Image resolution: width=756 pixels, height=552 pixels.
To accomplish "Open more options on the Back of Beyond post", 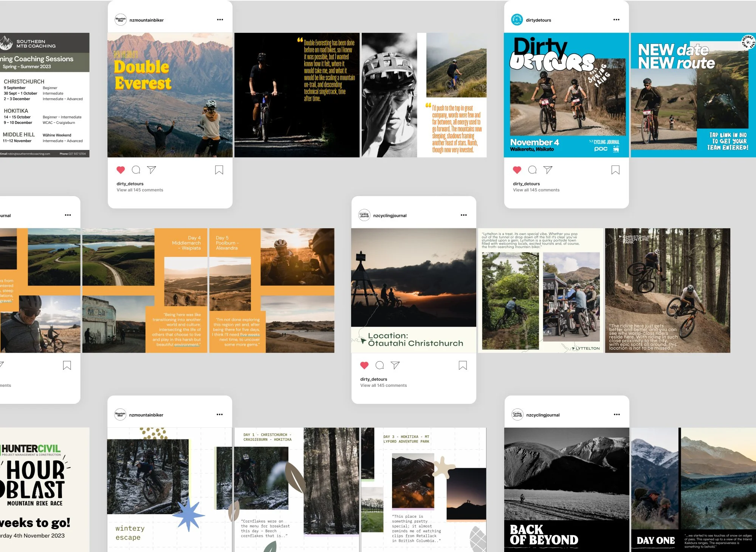I will tap(617, 414).
